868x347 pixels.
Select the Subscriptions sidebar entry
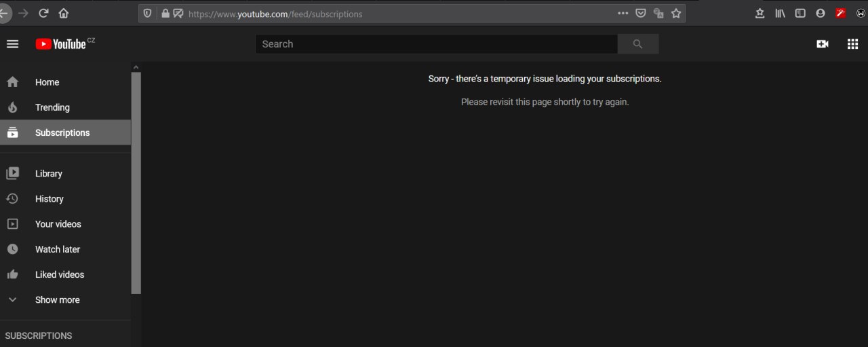click(65, 132)
